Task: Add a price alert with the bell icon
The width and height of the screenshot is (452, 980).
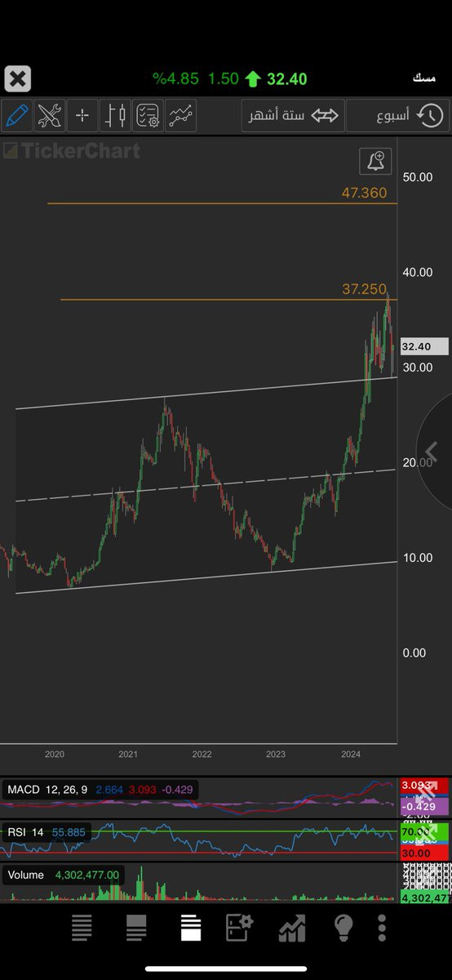Action: pyautogui.click(x=375, y=161)
